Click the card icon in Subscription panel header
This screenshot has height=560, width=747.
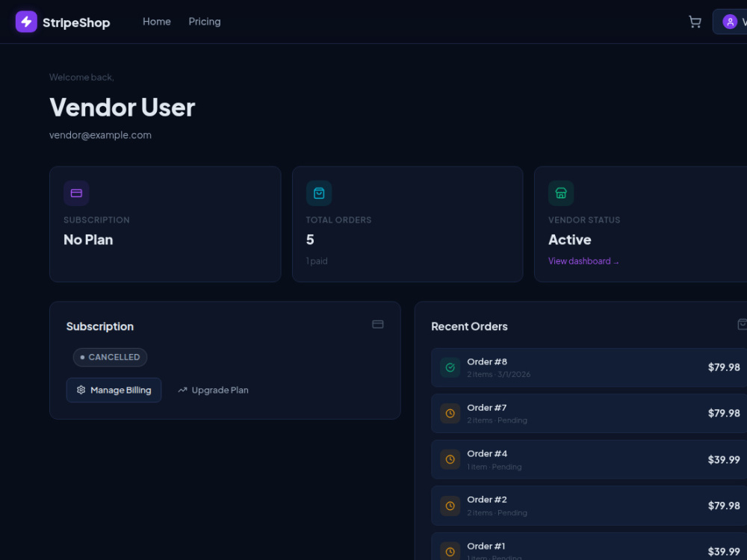tap(378, 324)
